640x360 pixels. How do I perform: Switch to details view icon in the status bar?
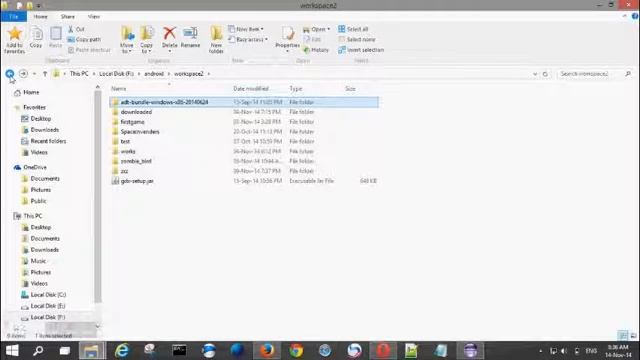[623, 336]
